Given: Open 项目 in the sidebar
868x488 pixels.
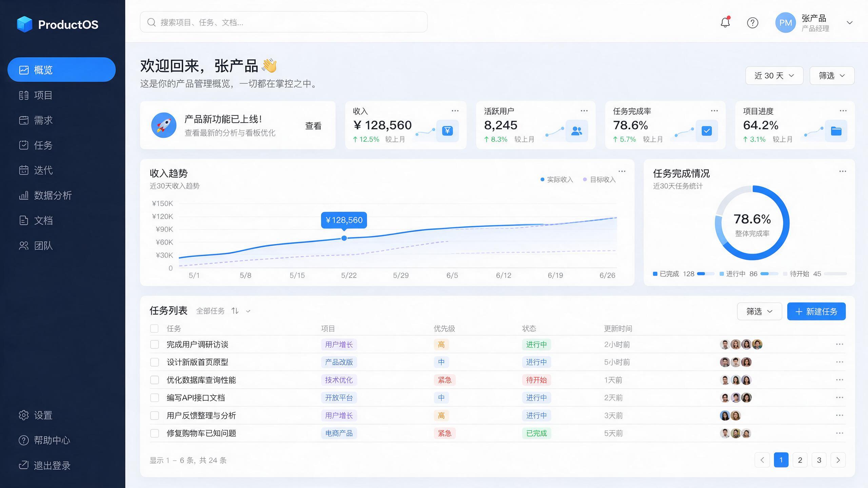Looking at the screenshot, I should click(61, 95).
